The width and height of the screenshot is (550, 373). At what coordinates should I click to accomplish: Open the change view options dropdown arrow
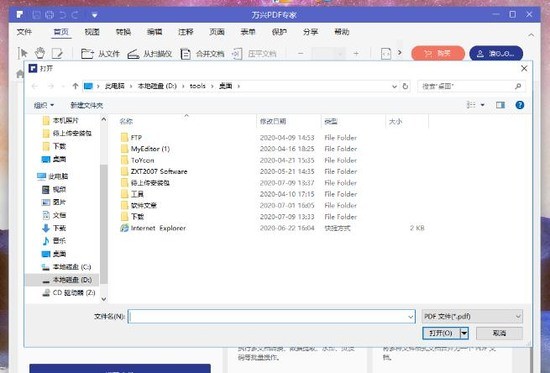coord(483,105)
